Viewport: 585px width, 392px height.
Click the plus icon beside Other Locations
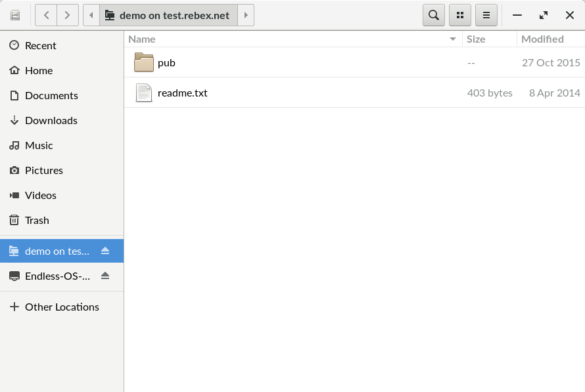[x=14, y=307]
